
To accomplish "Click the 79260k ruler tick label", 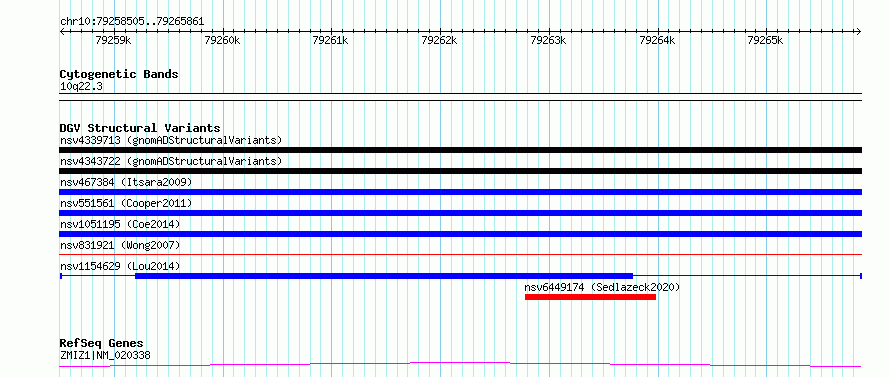I will pos(222,40).
